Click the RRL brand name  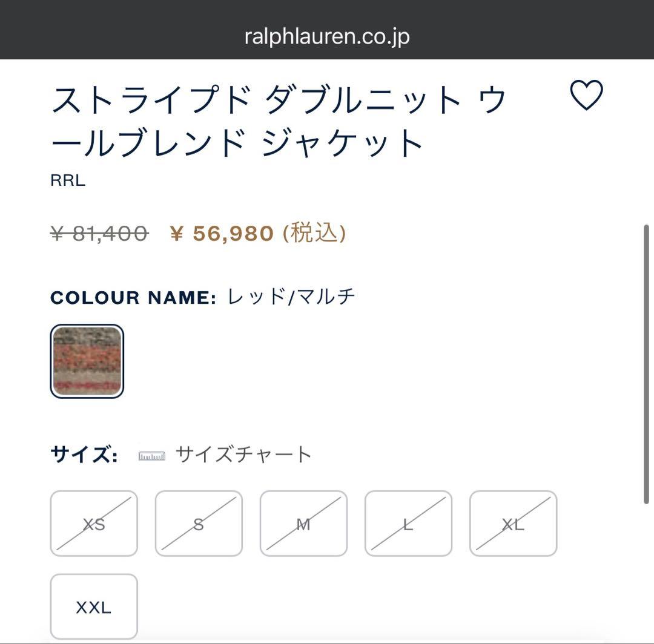67,180
